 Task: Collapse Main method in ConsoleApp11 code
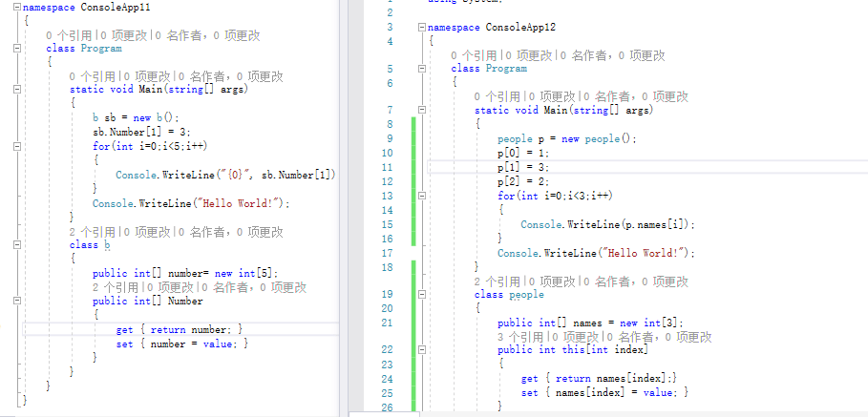click(16, 89)
